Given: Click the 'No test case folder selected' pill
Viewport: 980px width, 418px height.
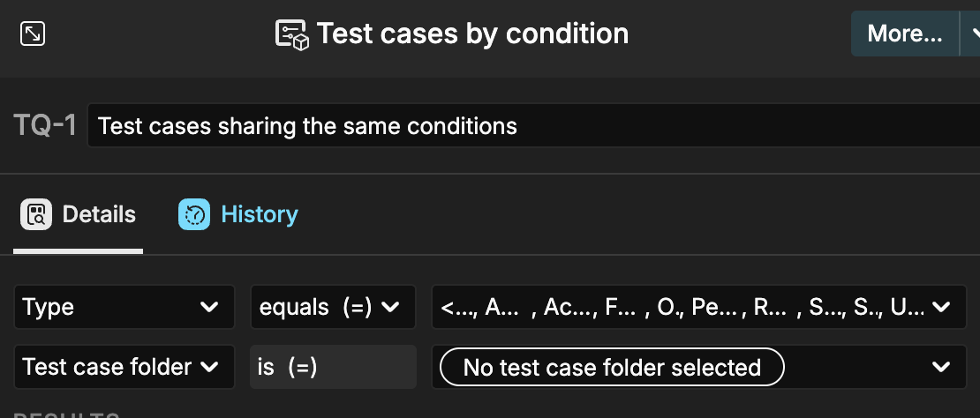Looking at the screenshot, I should click(x=611, y=367).
